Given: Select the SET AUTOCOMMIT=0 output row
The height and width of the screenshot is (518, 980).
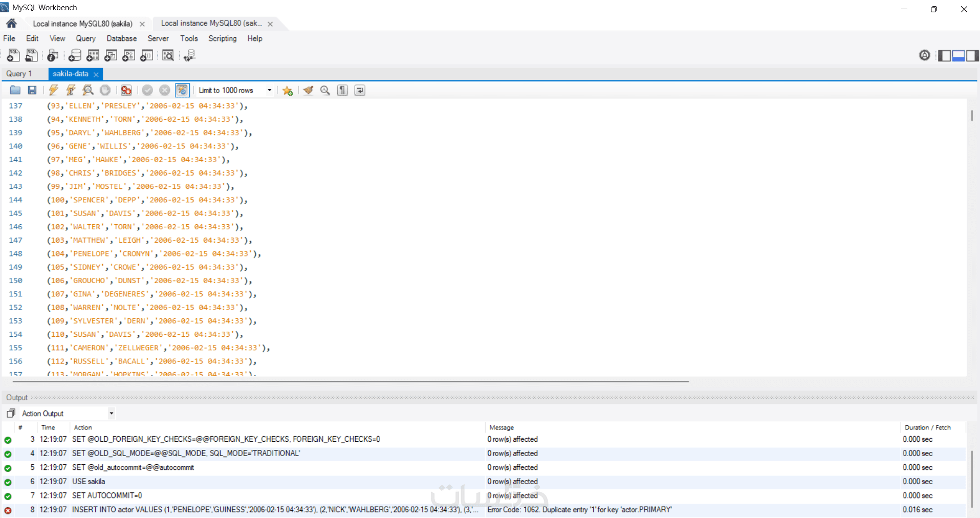Looking at the screenshot, I should [x=484, y=495].
